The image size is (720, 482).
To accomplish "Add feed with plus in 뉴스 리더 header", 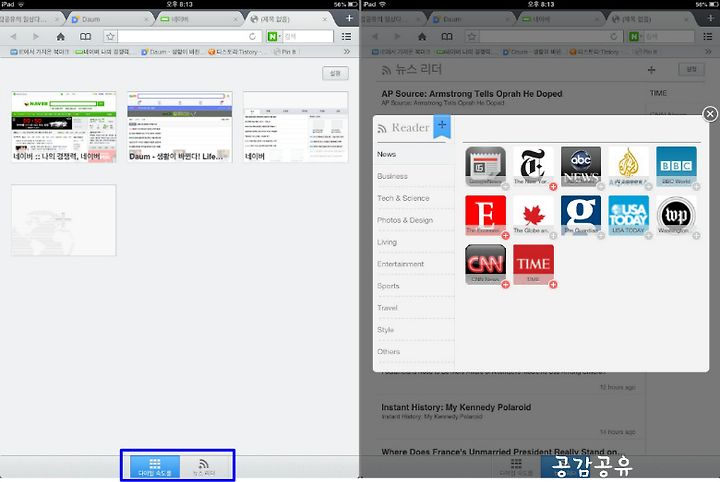I will (651, 70).
